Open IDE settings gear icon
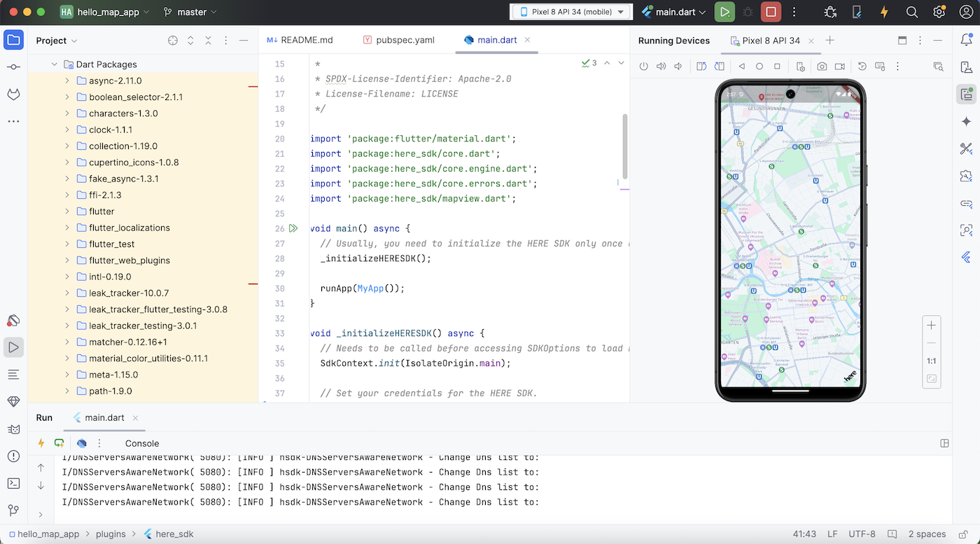 point(939,12)
